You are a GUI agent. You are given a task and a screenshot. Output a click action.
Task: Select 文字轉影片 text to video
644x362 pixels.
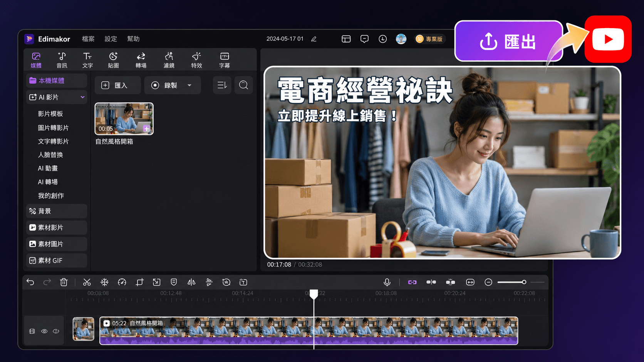(53, 141)
